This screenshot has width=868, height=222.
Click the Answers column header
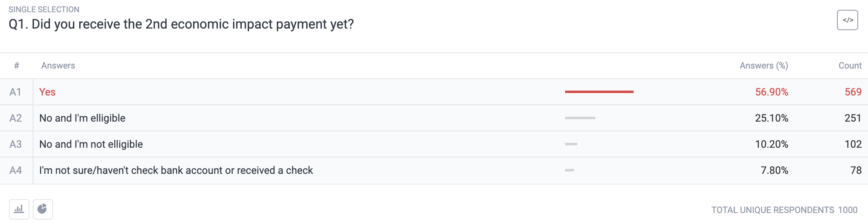pyautogui.click(x=58, y=66)
